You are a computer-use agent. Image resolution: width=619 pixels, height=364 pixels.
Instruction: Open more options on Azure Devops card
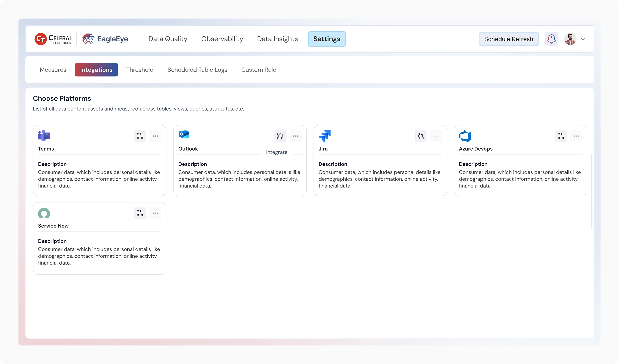576,136
